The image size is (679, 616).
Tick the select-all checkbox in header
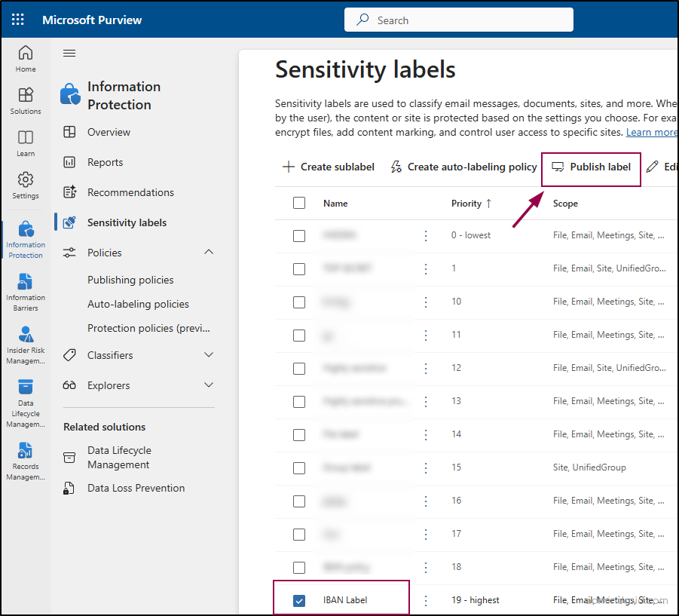pyautogui.click(x=299, y=203)
